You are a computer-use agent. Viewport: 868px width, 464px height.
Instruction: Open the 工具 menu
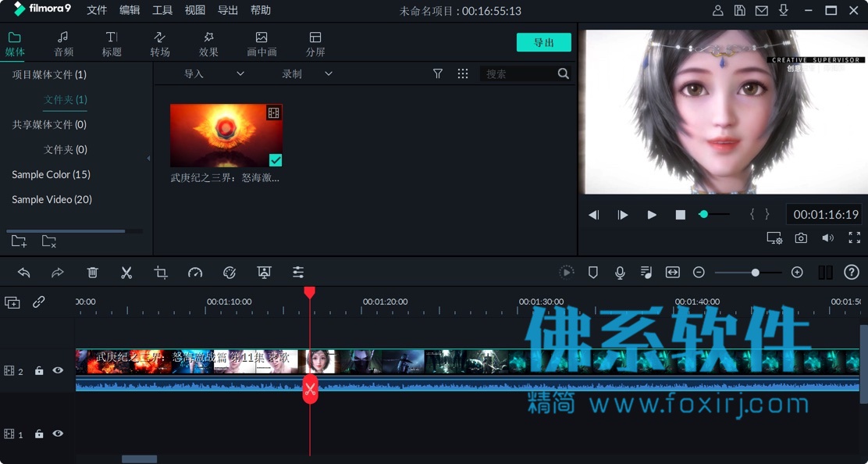(162, 10)
